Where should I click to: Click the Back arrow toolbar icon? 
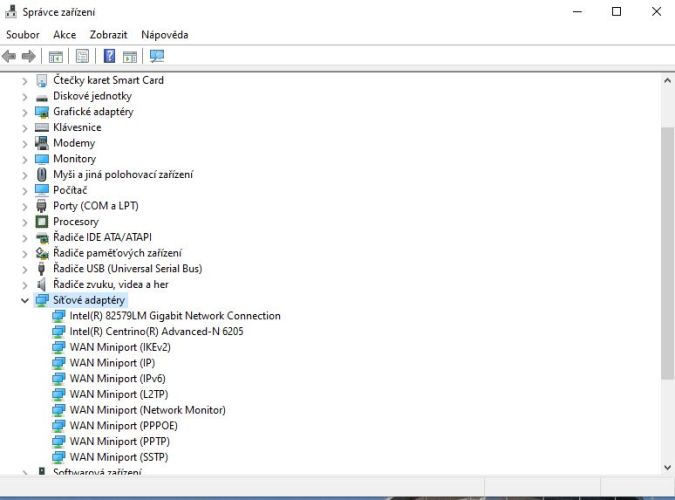[x=9, y=56]
